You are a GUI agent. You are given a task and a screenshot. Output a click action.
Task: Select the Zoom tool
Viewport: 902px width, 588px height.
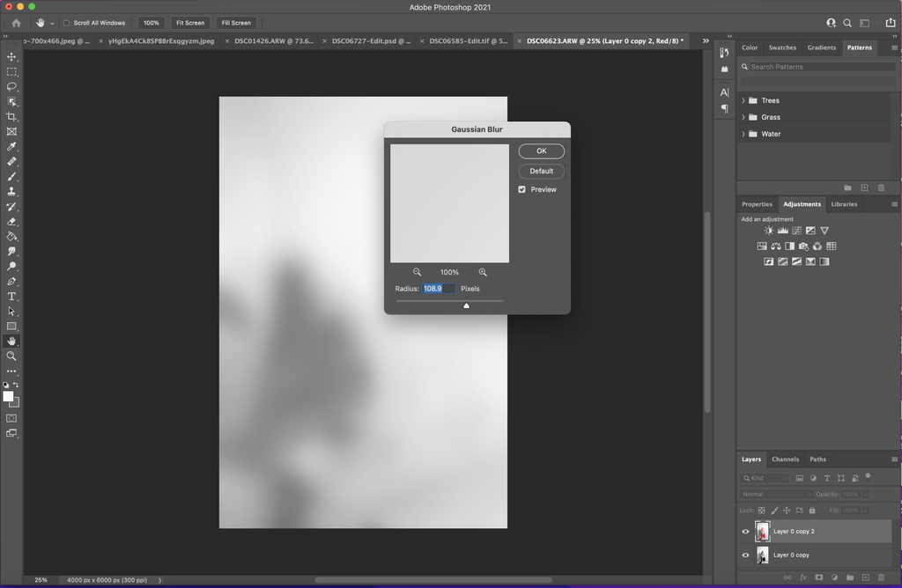(11, 356)
